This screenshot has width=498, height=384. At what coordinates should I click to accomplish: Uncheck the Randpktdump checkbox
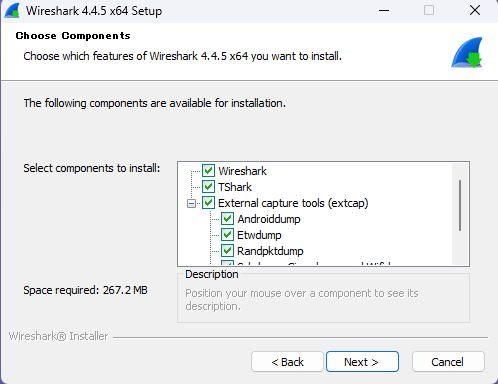[227, 251]
